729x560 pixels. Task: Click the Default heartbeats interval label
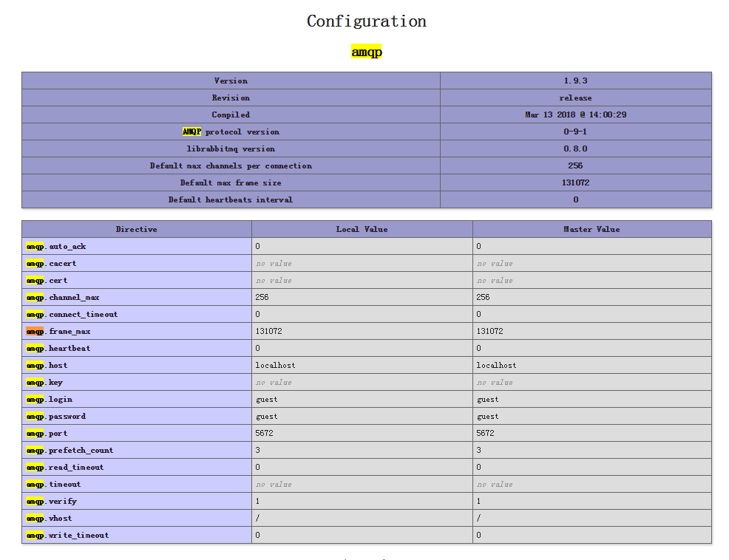click(231, 199)
